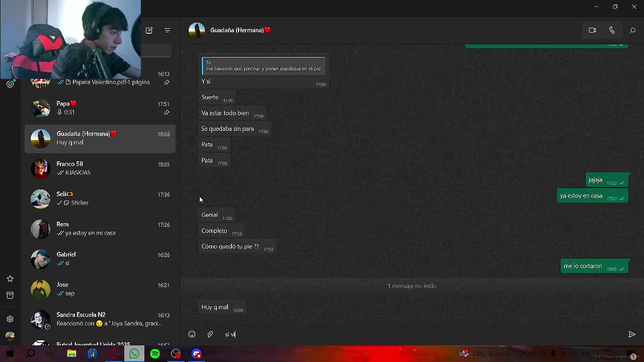The width and height of the screenshot is (644, 362).
Task: Select the Guadaña (Hermana) chat in list
Action: click(x=100, y=138)
